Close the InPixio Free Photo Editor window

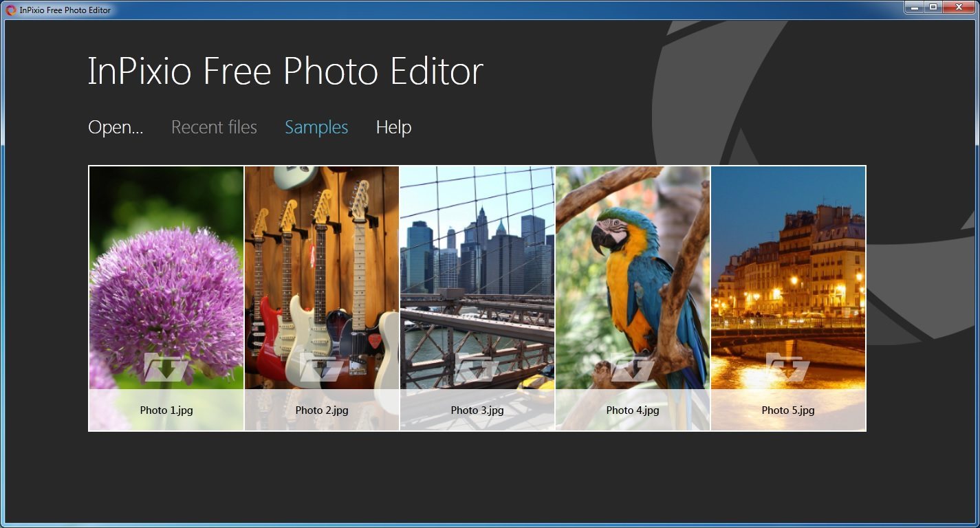point(959,7)
